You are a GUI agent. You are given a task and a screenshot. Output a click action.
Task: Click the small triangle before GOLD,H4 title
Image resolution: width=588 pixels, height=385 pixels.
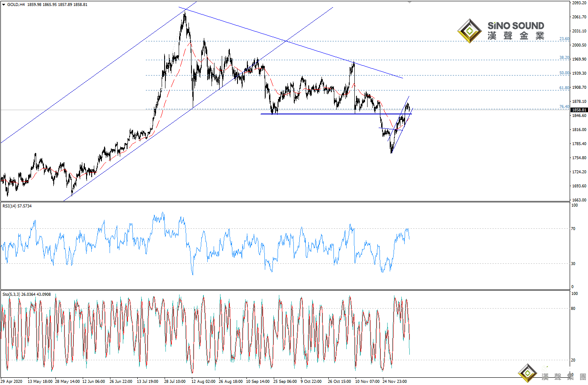pyautogui.click(x=3, y=4)
